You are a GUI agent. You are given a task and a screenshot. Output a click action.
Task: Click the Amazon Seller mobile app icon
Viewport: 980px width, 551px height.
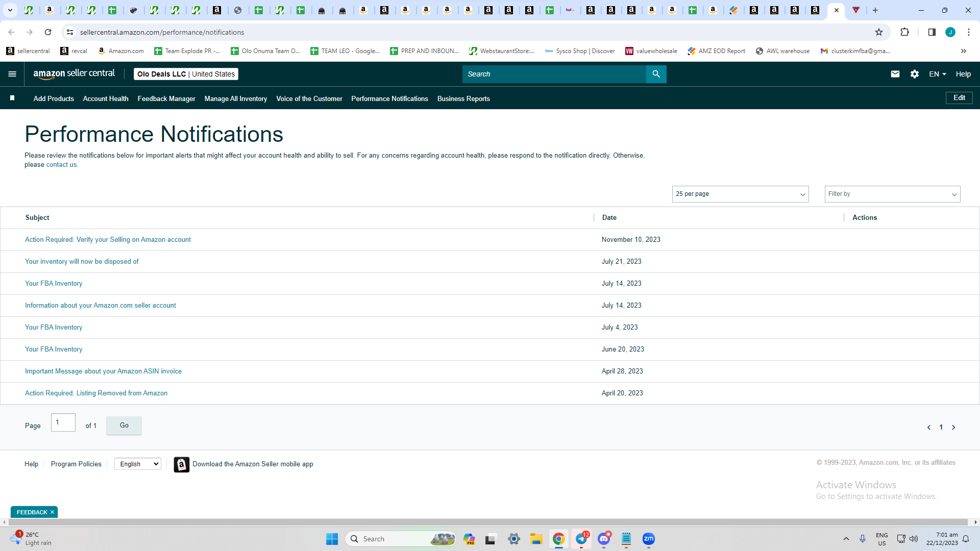(x=181, y=464)
